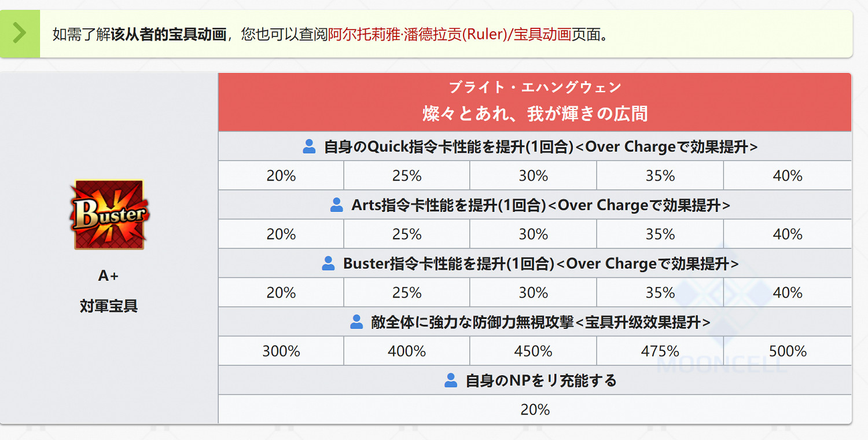Select the 燦々とあれ、我が輝きの広間 subtitle
The height and width of the screenshot is (440, 868).
pyautogui.click(x=535, y=113)
